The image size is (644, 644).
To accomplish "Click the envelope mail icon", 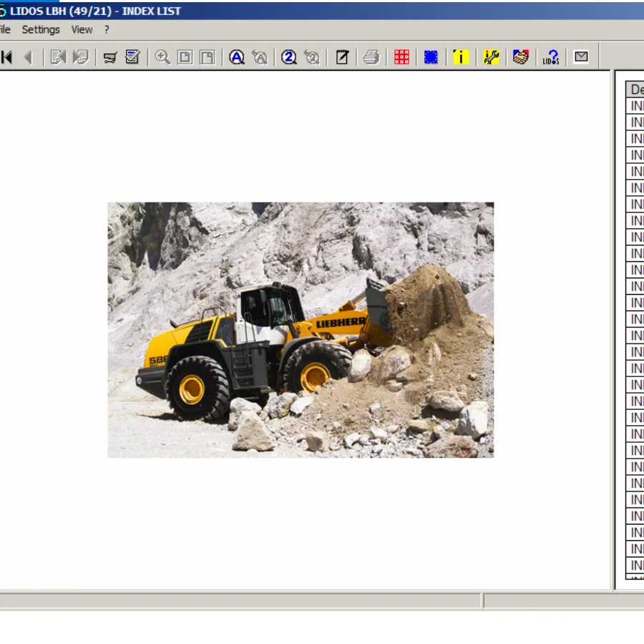I will tap(581, 57).
